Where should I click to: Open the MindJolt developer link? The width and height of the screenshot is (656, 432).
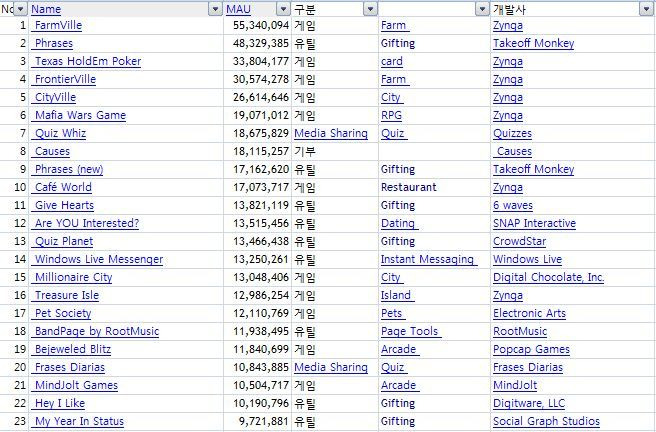click(515, 385)
